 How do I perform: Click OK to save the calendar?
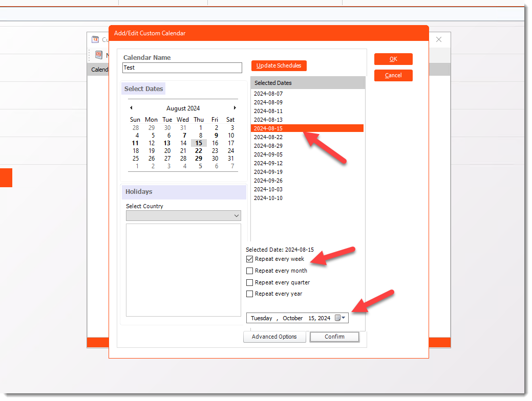(393, 59)
